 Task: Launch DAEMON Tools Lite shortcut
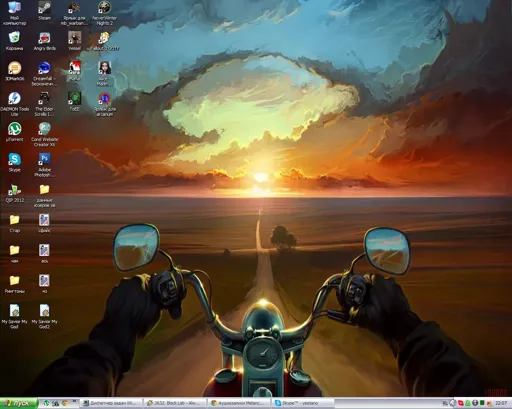(14, 104)
